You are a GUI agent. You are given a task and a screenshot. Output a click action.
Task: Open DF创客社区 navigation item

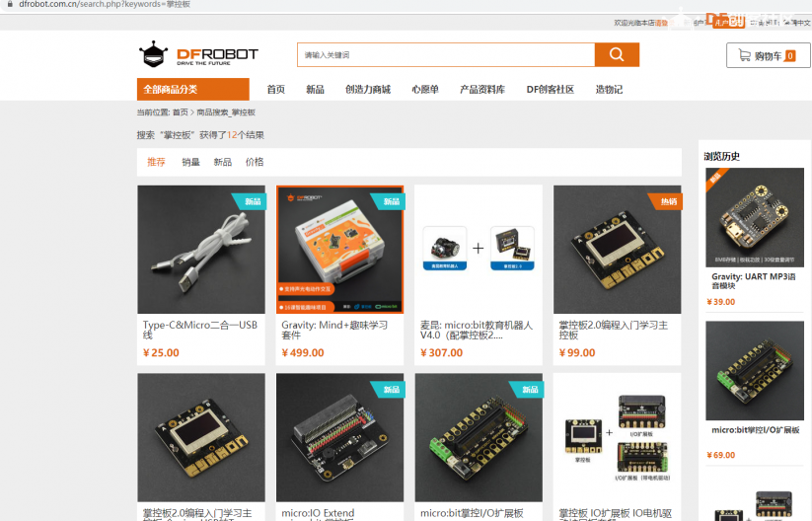coord(550,89)
